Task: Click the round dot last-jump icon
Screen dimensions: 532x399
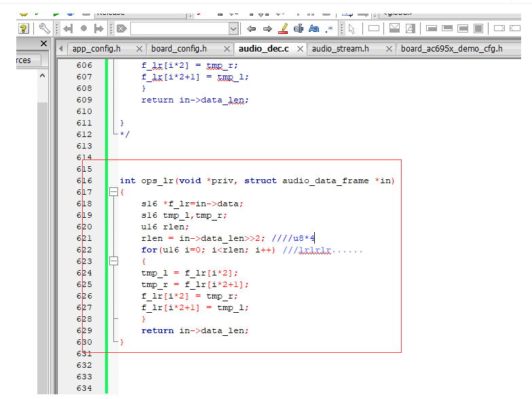Action: click(83, 28)
